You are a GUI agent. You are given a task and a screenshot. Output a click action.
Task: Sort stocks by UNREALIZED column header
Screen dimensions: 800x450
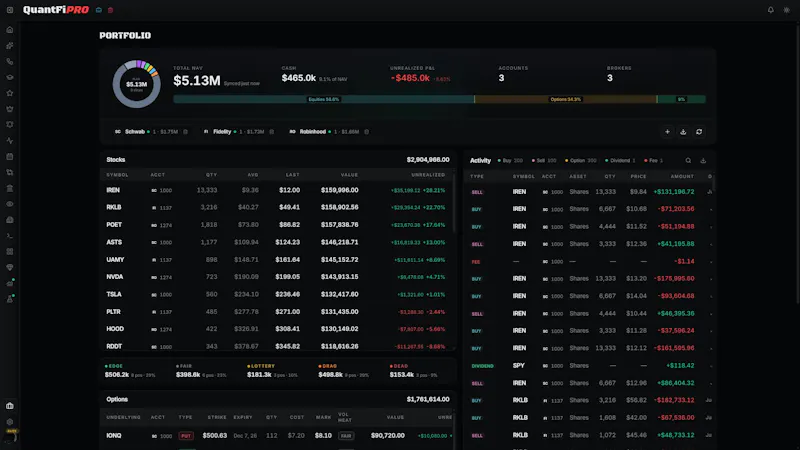[x=428, y=175]
